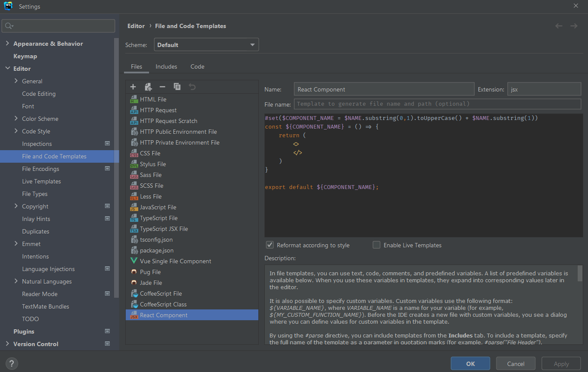Switch to the Code tab
The height and width of the screenshot is (372, 588).
point(197,66)
